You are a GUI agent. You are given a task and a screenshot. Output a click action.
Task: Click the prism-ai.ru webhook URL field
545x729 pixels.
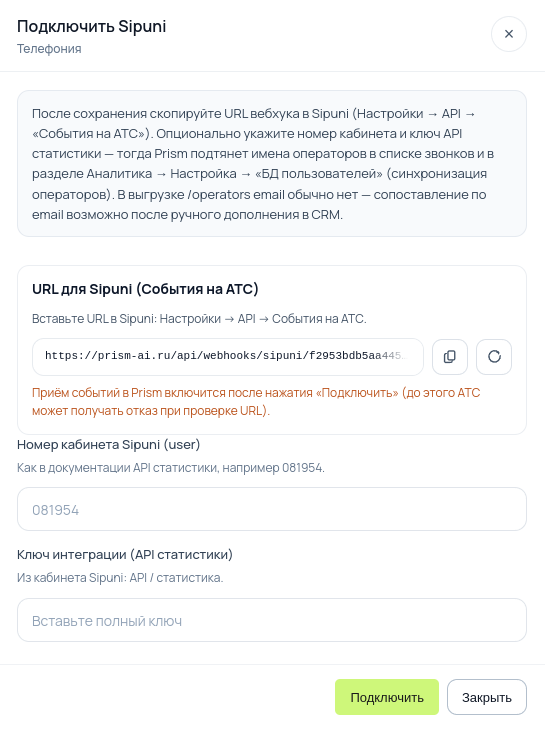tap(228, 357)
